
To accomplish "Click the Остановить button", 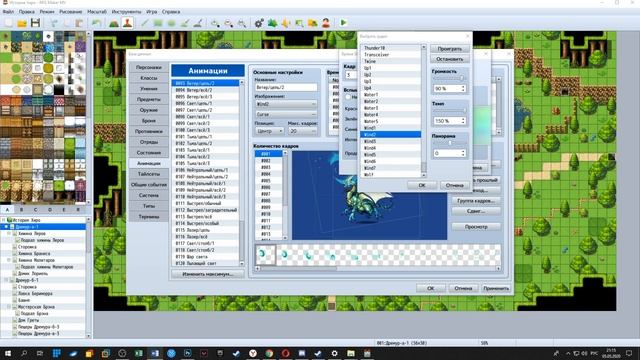I will click(449, 59).
